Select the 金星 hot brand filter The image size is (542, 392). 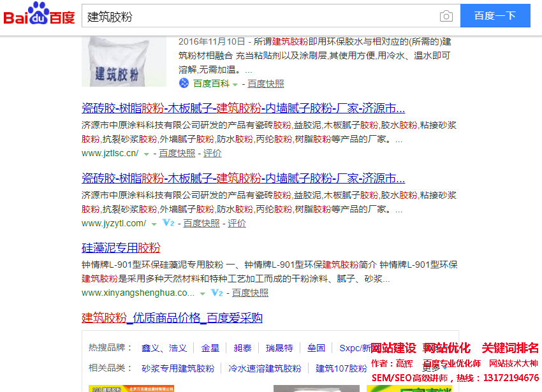click(x=210, y=348)
